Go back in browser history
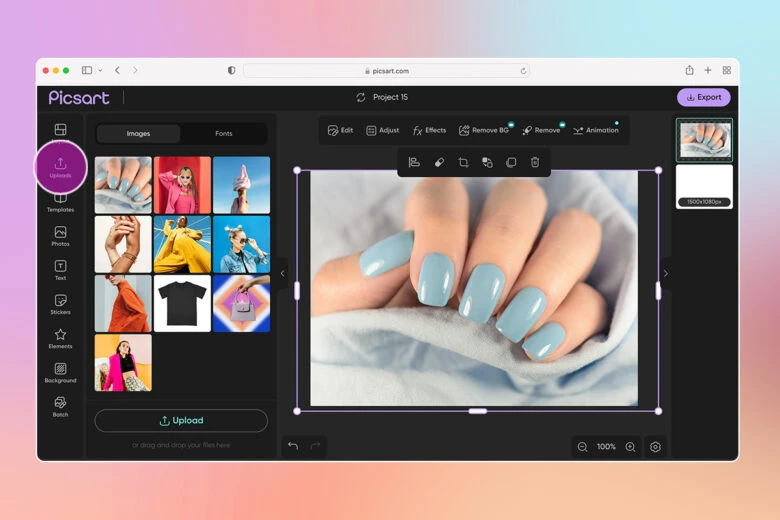This screenshot has width=780, height=520. pos(117,70)
